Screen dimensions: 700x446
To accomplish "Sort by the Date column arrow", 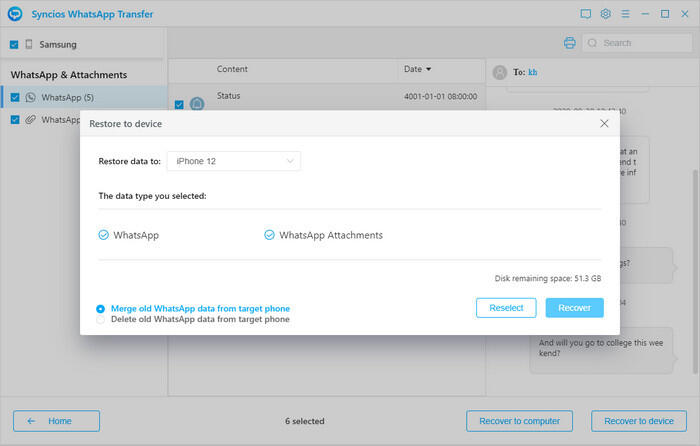I will click(x=429, y=70).
